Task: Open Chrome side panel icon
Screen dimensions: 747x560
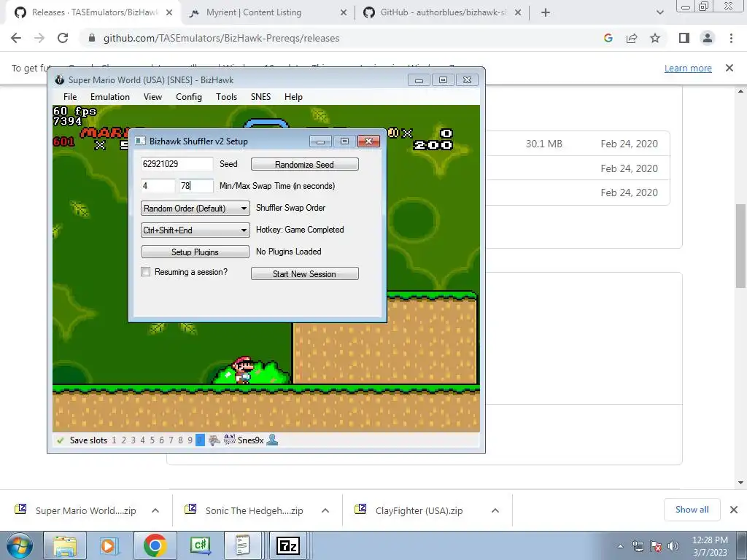Action: [x=684, y=38]
